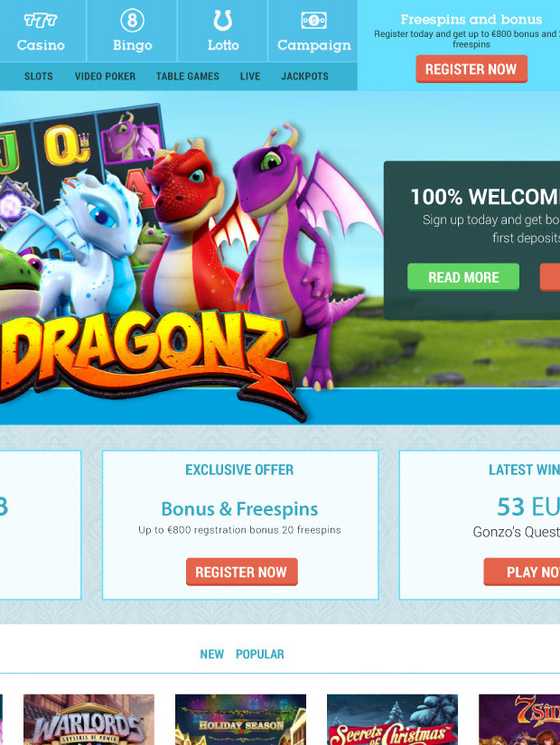560x745 pixels.
Task: Click the Bingo ball icon
Action: click(132, 20)
